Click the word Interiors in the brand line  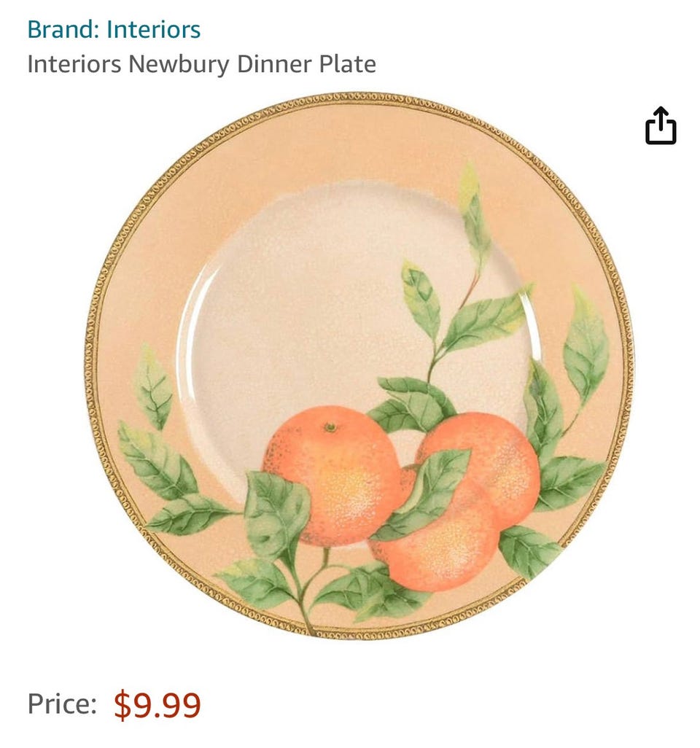pyautogui.click(x=153, y=30)
